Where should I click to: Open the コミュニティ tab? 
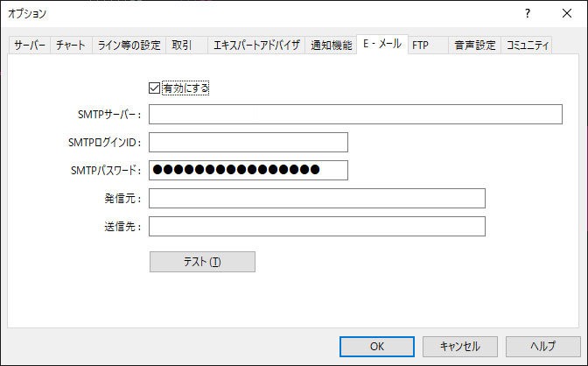click(528, 46)
